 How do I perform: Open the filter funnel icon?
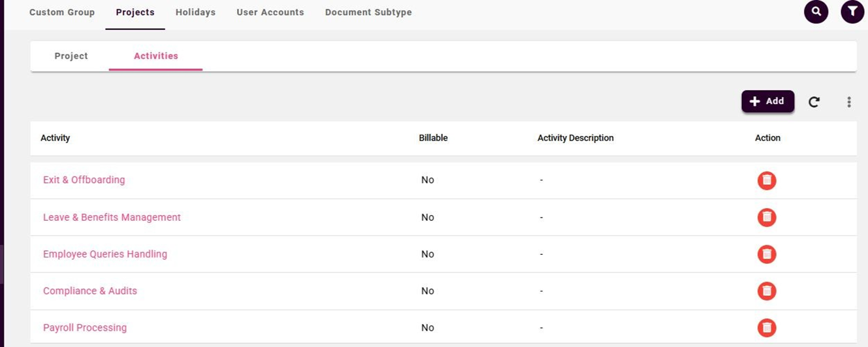(x=852, y=12)
